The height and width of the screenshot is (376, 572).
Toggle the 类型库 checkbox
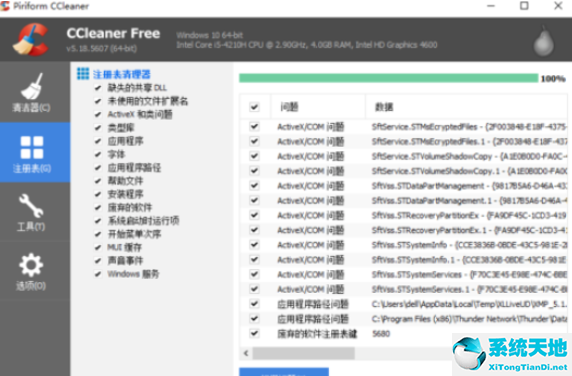point(98,128)
